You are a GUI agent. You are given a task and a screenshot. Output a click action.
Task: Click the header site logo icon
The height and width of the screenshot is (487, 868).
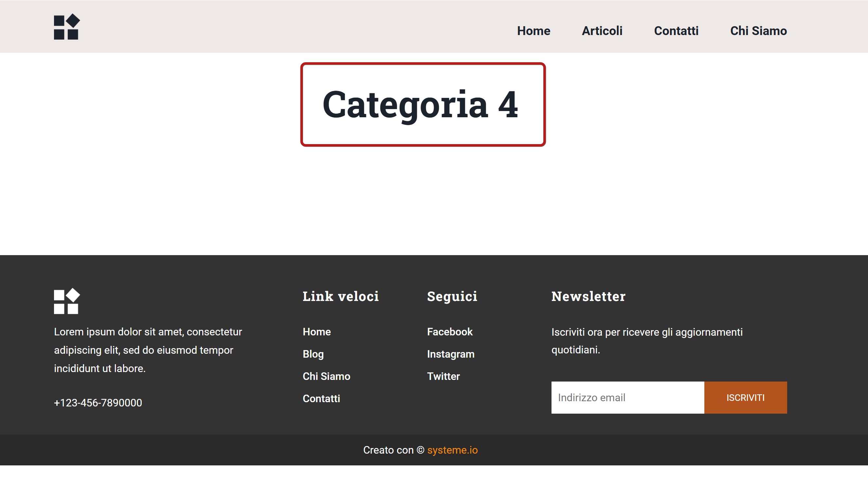67,27
